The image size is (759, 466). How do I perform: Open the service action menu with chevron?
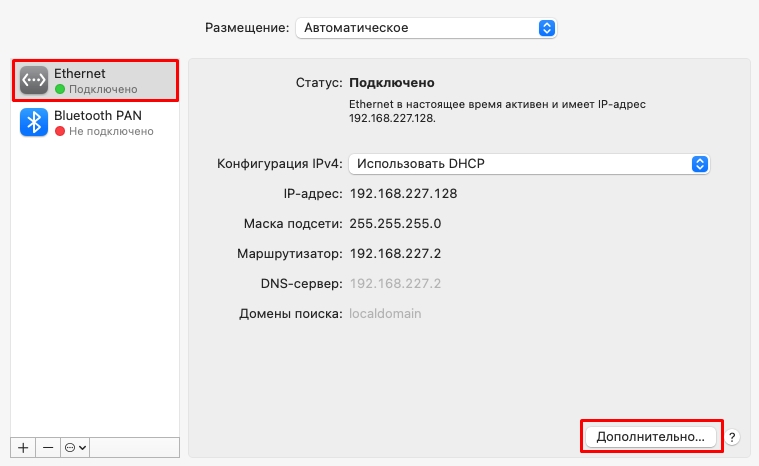coord(75,448)
